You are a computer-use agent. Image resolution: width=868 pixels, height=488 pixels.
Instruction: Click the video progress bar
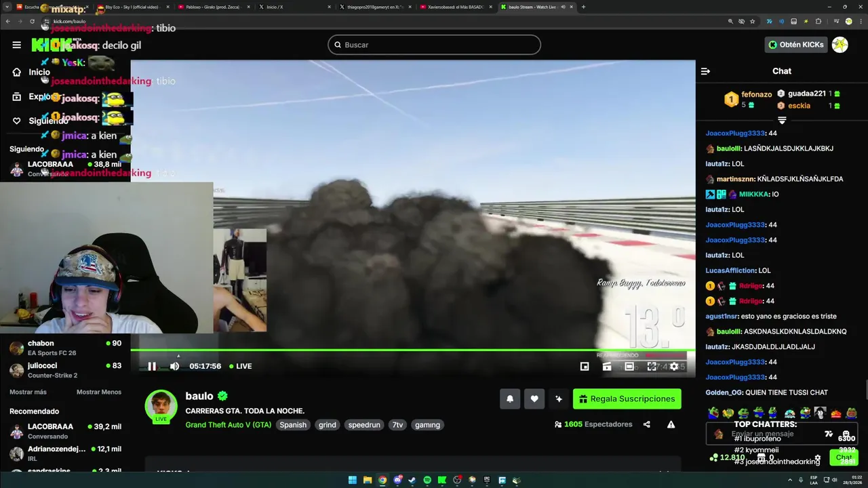[412, 350]
